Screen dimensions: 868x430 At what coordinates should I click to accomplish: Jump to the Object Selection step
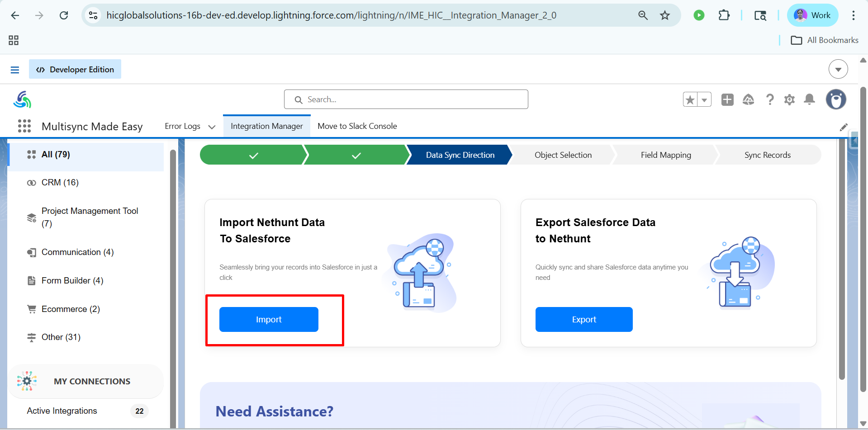pos(563,155)
